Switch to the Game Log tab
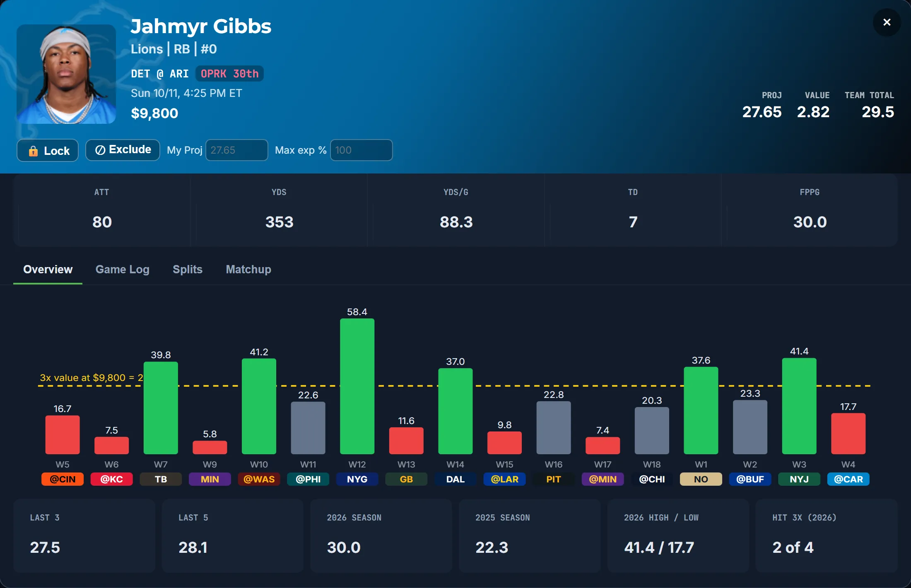 click(x=123, y=270)
